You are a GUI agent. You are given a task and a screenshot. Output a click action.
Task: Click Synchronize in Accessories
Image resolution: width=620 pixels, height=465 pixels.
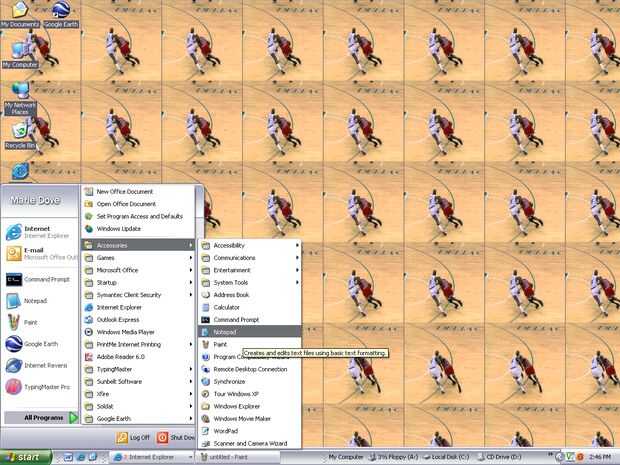click(250, 382)
